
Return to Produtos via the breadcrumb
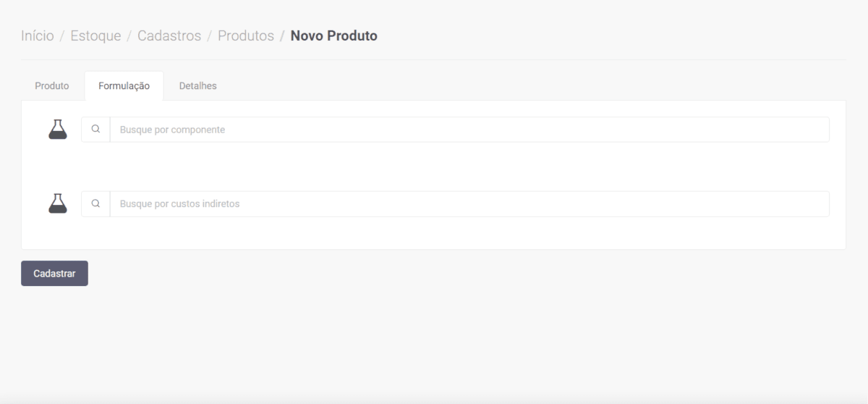click(246, 35)
